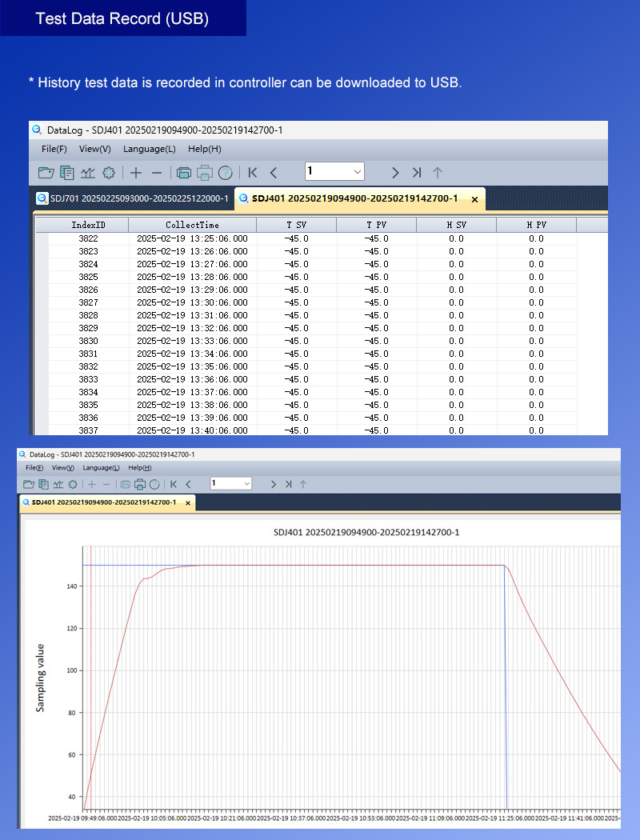The image size is (640, 840).
Task: Click printer icon in chart window toolbar
Action: tap(139, 484)
